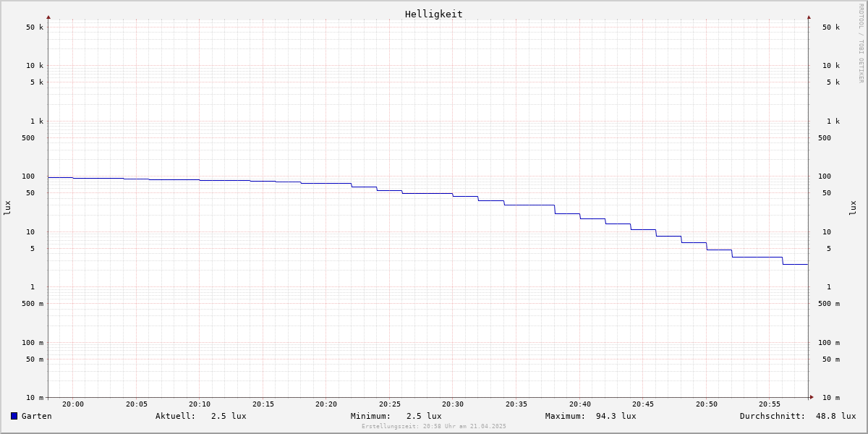
Task: Click the '10 m' label on right axis
Action: [x=831, y=398]
